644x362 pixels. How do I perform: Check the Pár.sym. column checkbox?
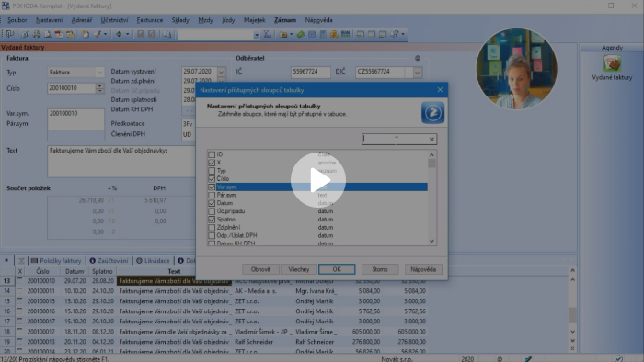(212, 195)
